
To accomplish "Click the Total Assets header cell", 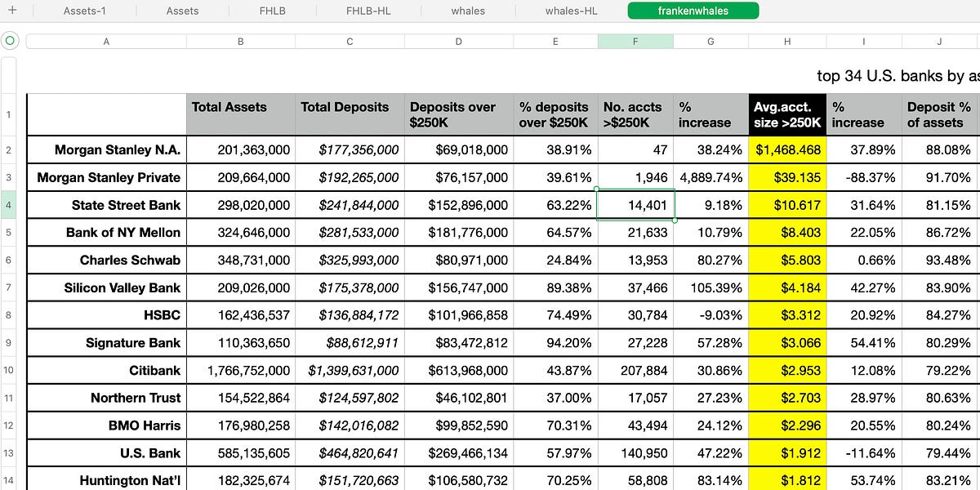I will [240, 114].
